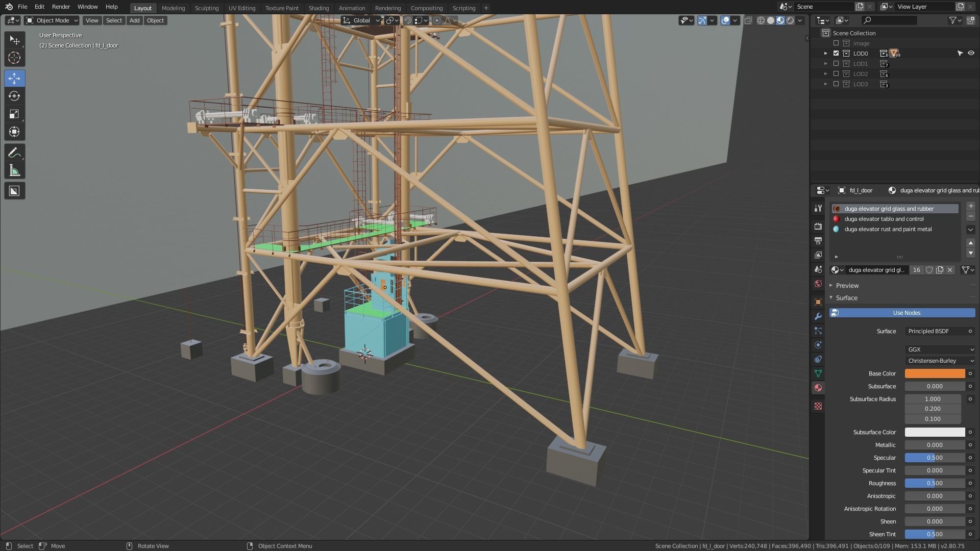Select the Measure tool
Viewport: 980px width, 551px height.
pyautogui.click(x=14, y=171)
